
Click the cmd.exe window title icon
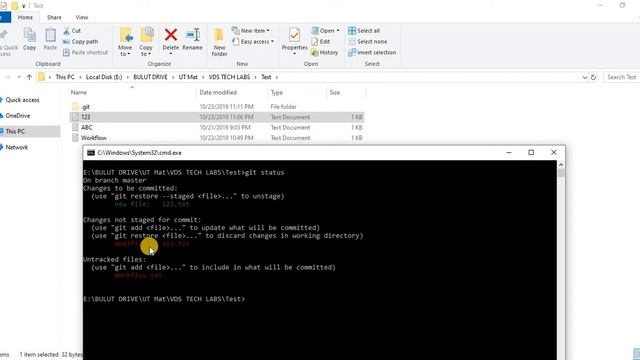[x=91, y=153]
